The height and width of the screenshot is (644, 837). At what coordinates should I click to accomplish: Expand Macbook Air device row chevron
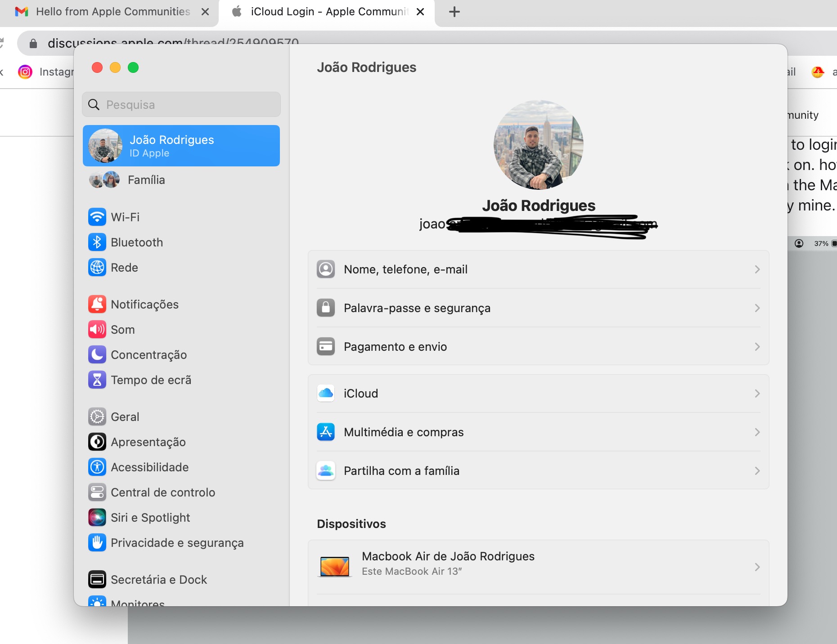click(757, 567)
